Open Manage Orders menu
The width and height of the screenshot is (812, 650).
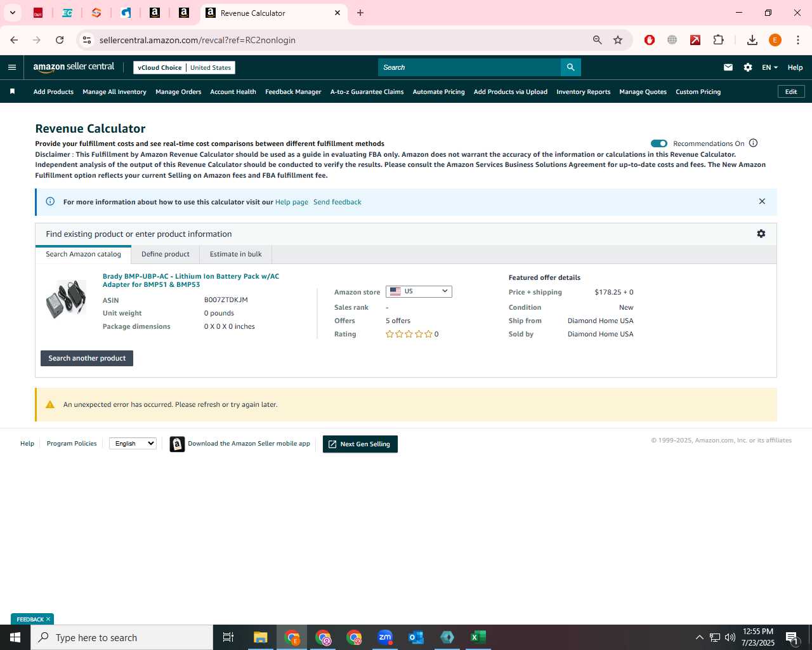(x=178, y=91)
